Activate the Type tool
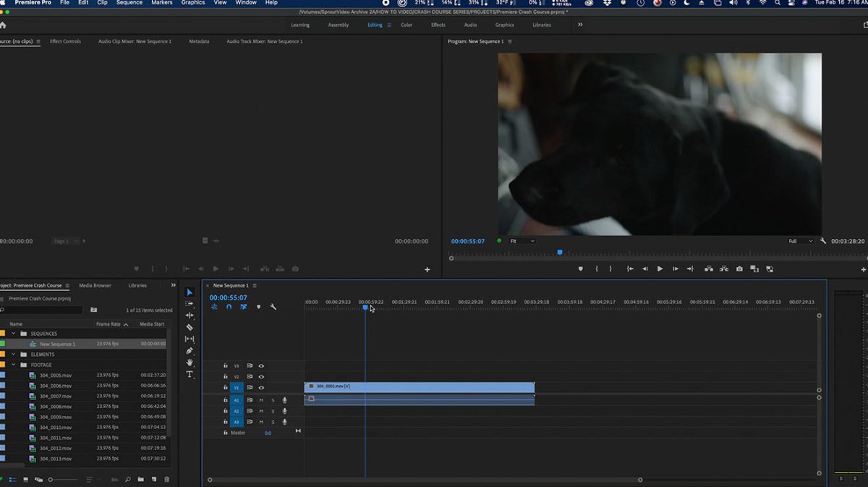This screenshot has height=487, width=868. [x=190, y=374]
